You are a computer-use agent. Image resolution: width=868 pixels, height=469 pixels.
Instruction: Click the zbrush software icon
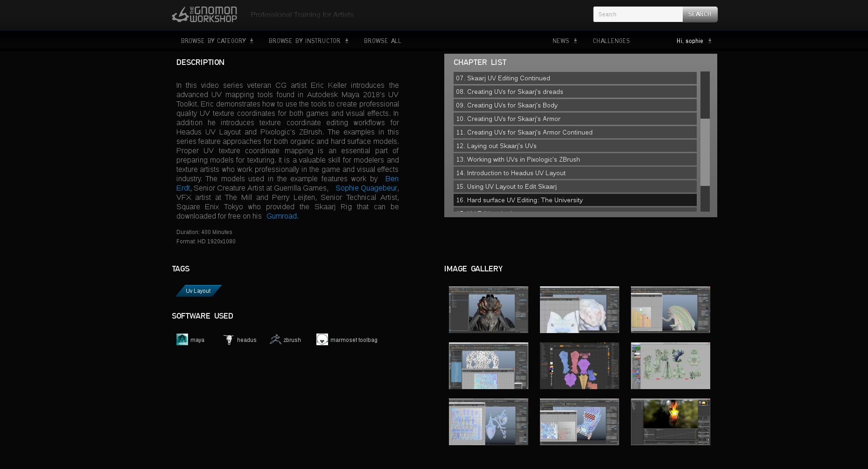coord(275,339)
